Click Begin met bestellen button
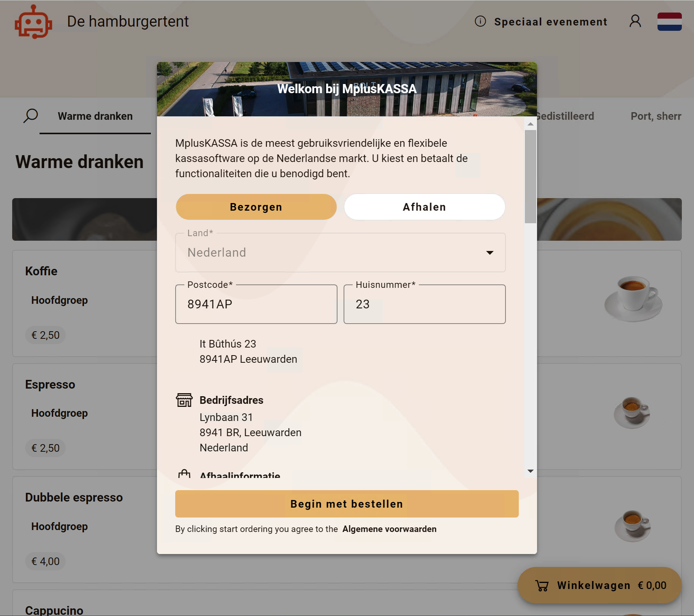The image size is (694, 616). point(347,504)
